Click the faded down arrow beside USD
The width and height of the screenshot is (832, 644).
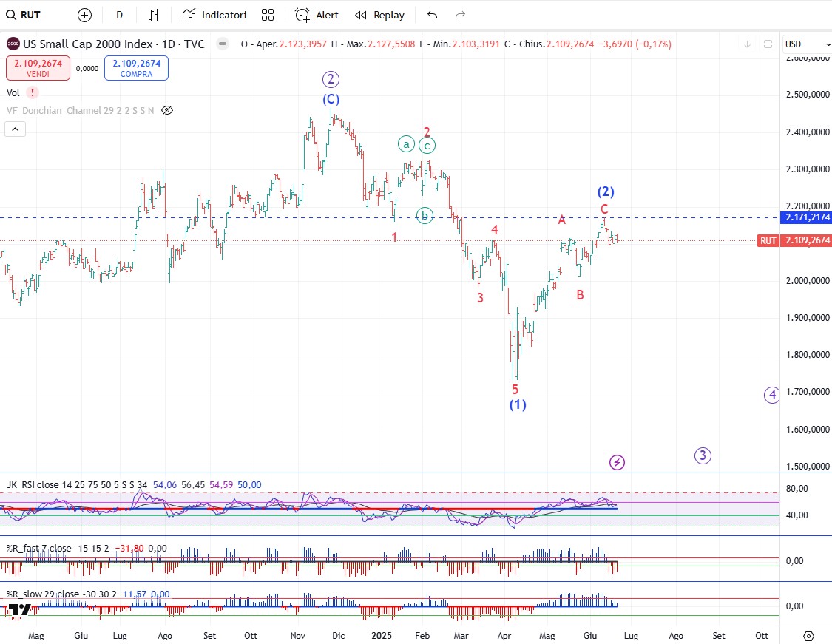(x=747, y=44)
